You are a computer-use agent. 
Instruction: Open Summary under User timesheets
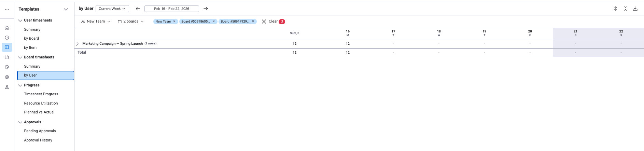[x=32, y=29]
